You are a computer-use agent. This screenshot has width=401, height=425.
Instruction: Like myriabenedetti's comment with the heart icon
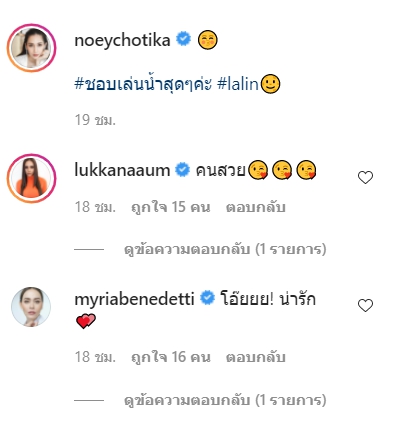click(365, 305)
